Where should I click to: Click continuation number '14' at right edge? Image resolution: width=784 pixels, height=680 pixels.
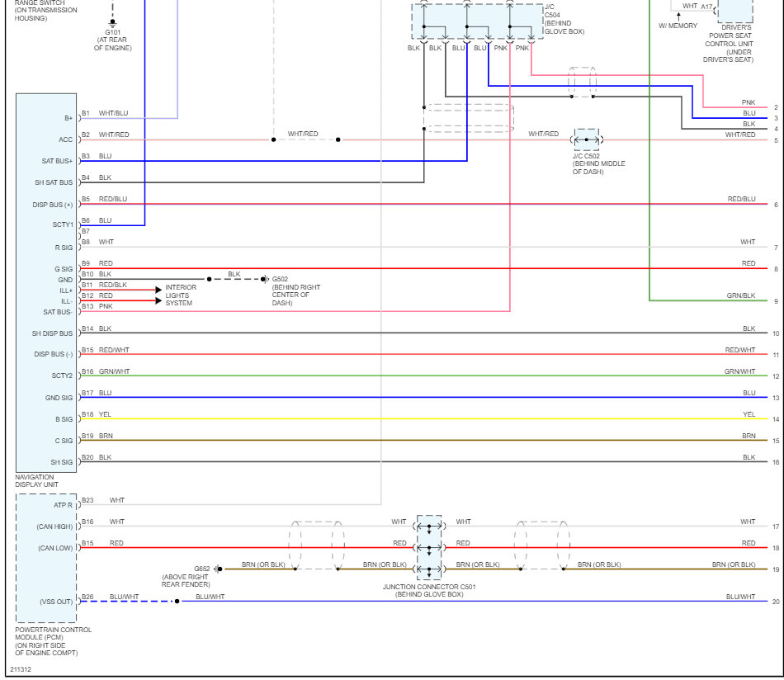pyautogui.click(x=776, y=419)
